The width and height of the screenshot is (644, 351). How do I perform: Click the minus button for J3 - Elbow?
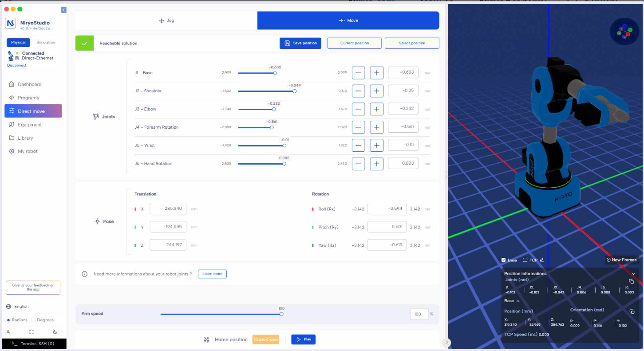click(x=358, y=109)
